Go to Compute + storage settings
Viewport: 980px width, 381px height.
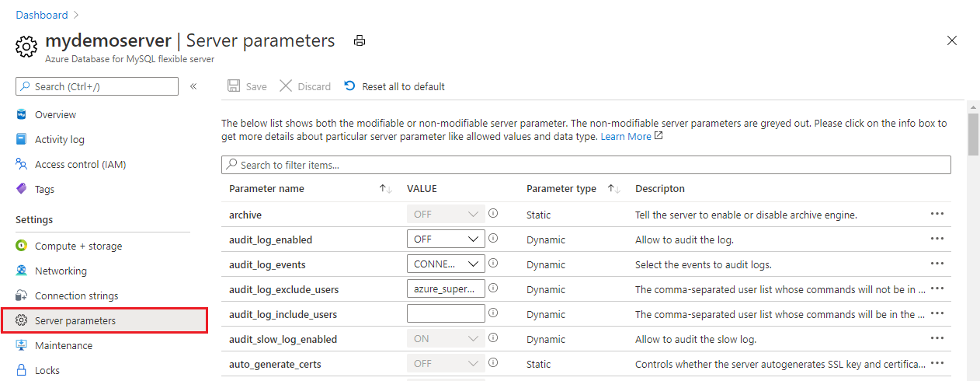click(78, 246)
